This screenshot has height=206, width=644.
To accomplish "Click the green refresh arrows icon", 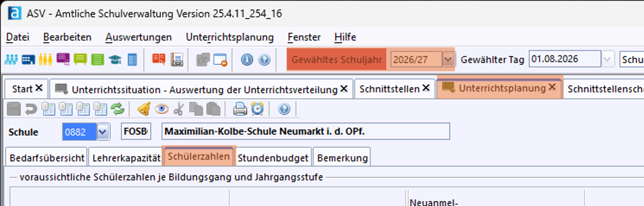I will [117, 109].
